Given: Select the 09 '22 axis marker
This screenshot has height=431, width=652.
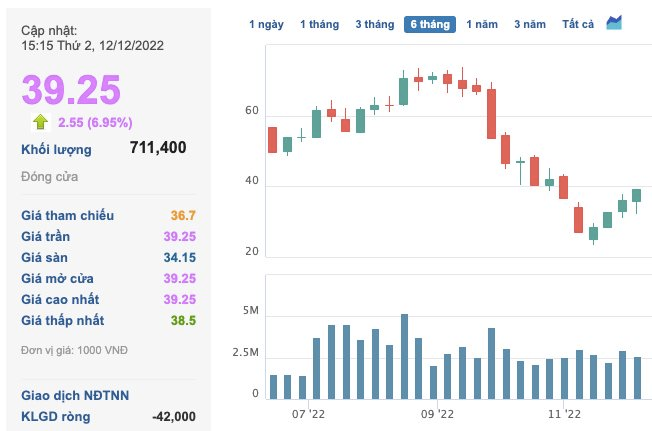Looking at the screenshot, I should pos(437,414).
